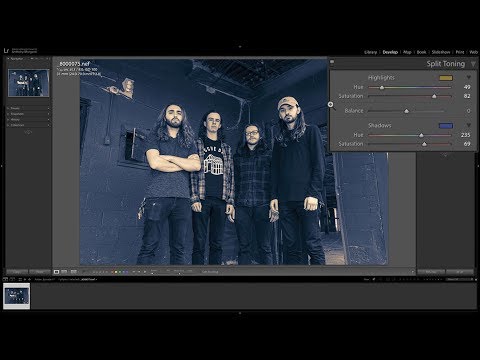Collapse the Navigator panel header
Image resolution: width=480 pixels, height=360 pixels.
point(28,59)
